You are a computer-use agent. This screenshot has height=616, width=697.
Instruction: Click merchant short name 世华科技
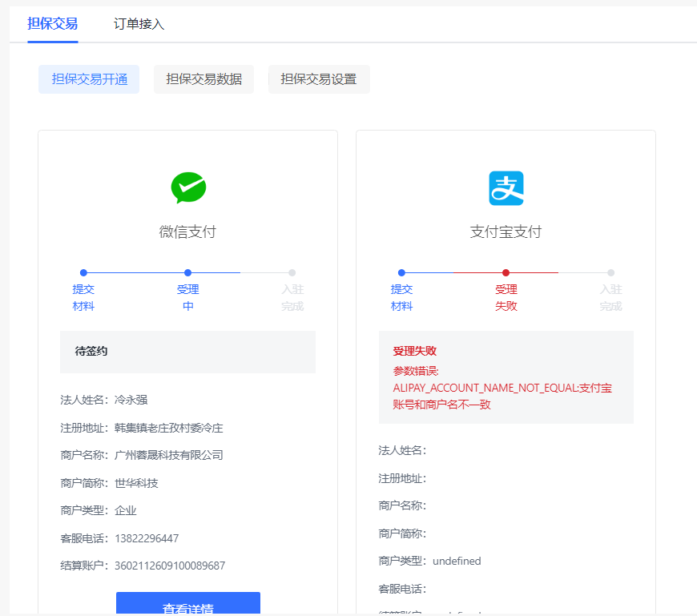pos(136,483)
